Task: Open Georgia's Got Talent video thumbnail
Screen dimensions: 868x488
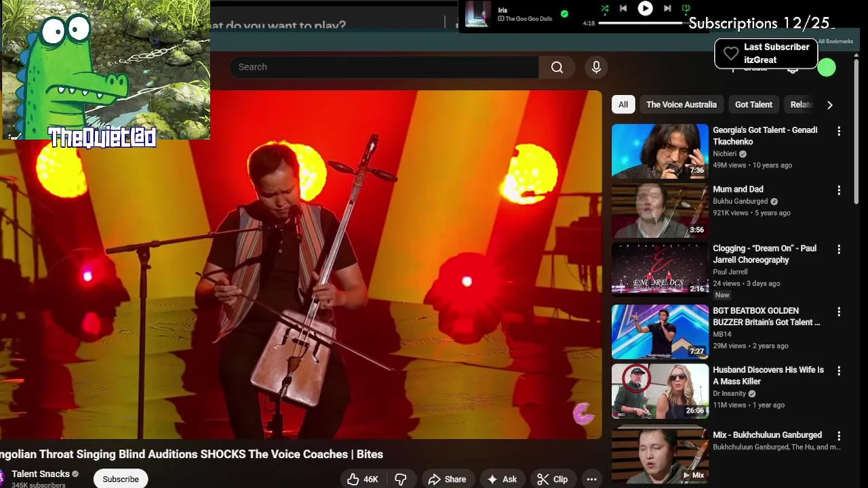Action: click(660, 150)
